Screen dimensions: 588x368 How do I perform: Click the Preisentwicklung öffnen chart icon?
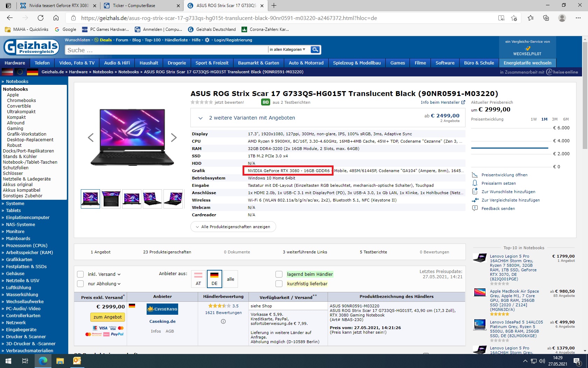475,175
